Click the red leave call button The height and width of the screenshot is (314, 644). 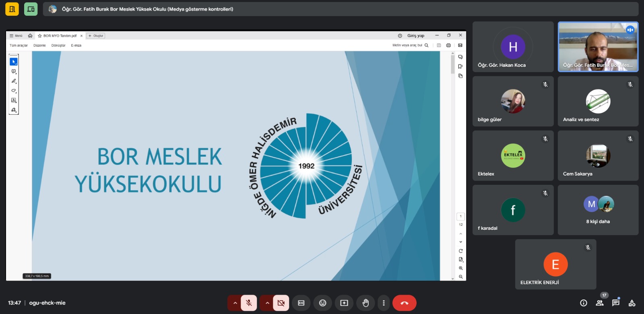404,303
